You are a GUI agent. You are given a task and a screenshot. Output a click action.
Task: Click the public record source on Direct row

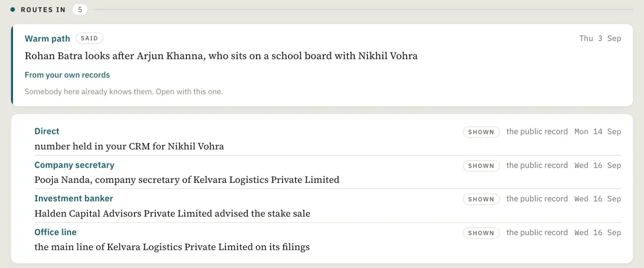tap(537, 131)
